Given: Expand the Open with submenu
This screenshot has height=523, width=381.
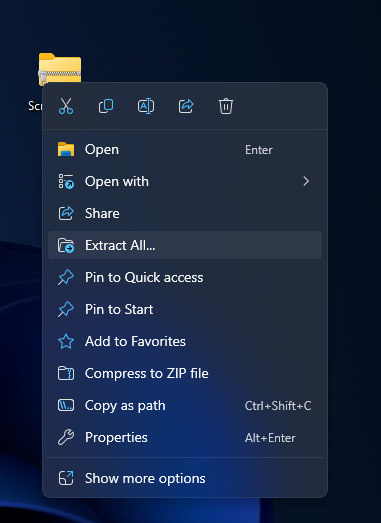Looking at the screenshot, I should tap(185, 181).
